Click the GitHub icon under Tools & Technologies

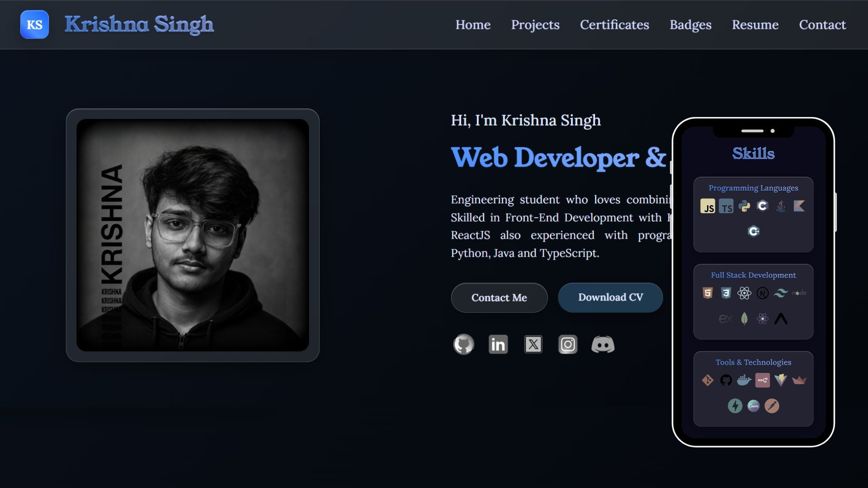[x=726, y=380]
